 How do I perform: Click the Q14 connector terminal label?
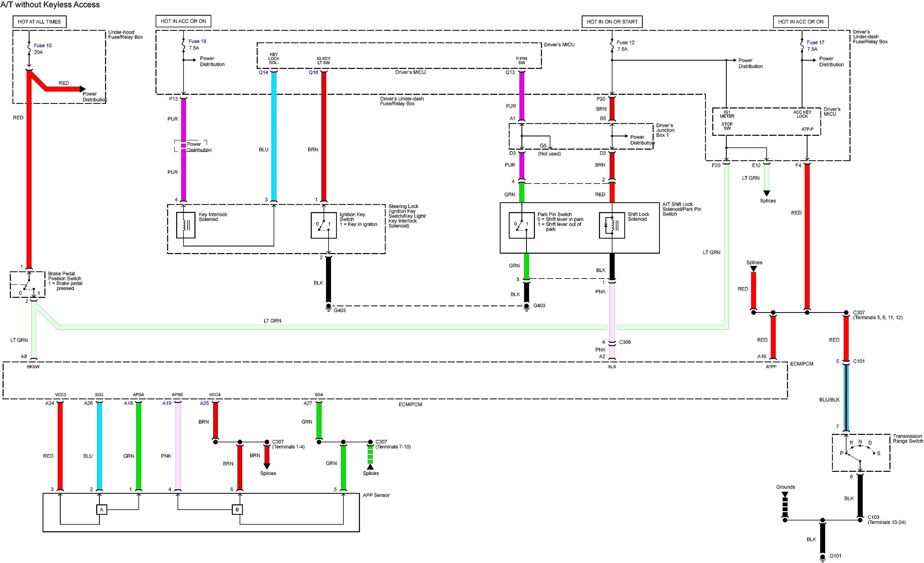[263, 72]
